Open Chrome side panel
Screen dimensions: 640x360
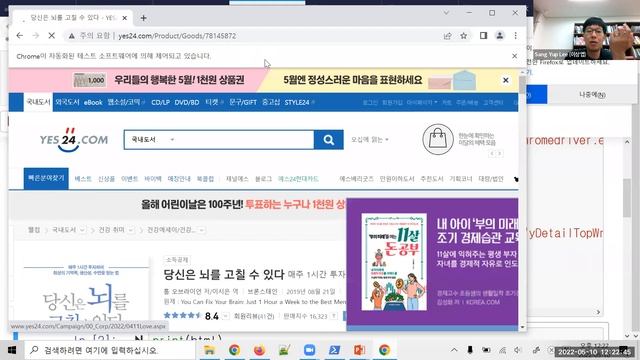tap(483, 36)
